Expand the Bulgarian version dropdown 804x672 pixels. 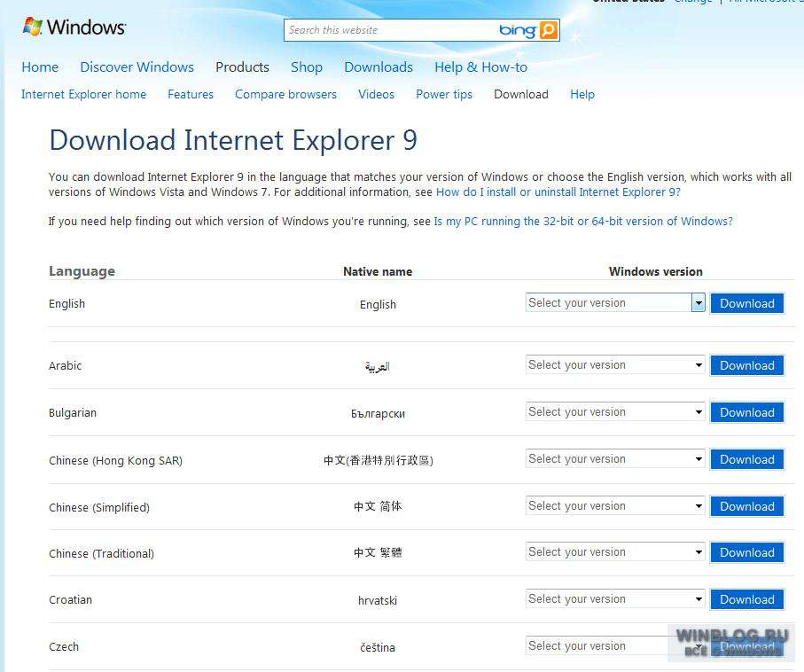point(615,412)
